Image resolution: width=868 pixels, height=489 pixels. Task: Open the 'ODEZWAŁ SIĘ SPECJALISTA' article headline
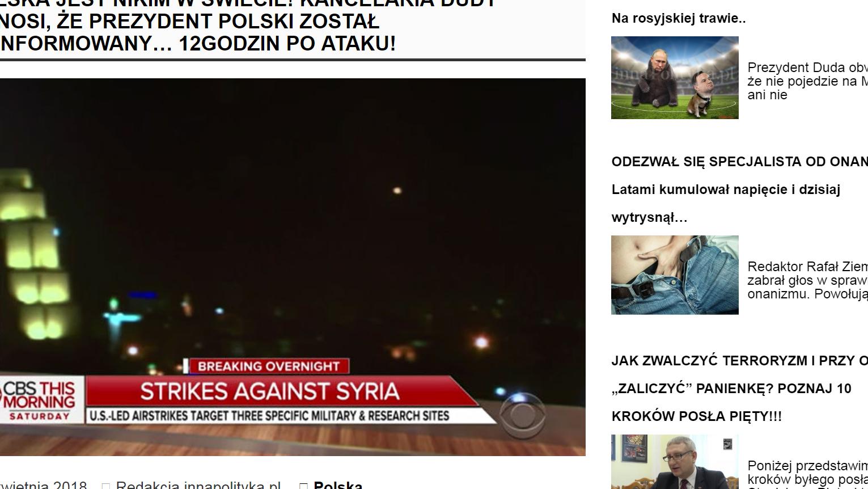pyautogui.click(x=739, y=189)
